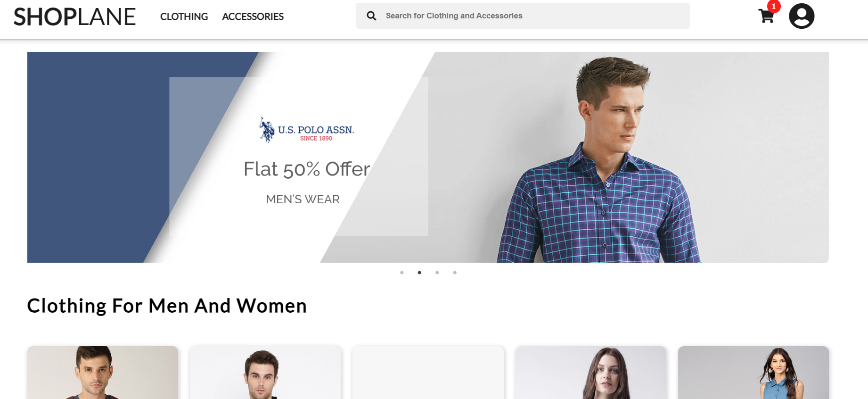Image resolution: width=868 pixels, height=399 pixels.
Task: Open the fourth product card with woman
Action: [591, 373]
